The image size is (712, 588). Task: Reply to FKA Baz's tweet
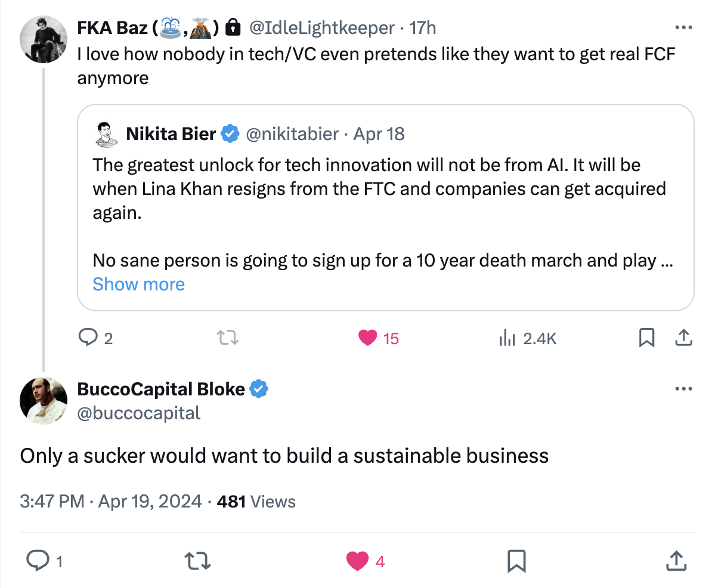click(88, 339)
